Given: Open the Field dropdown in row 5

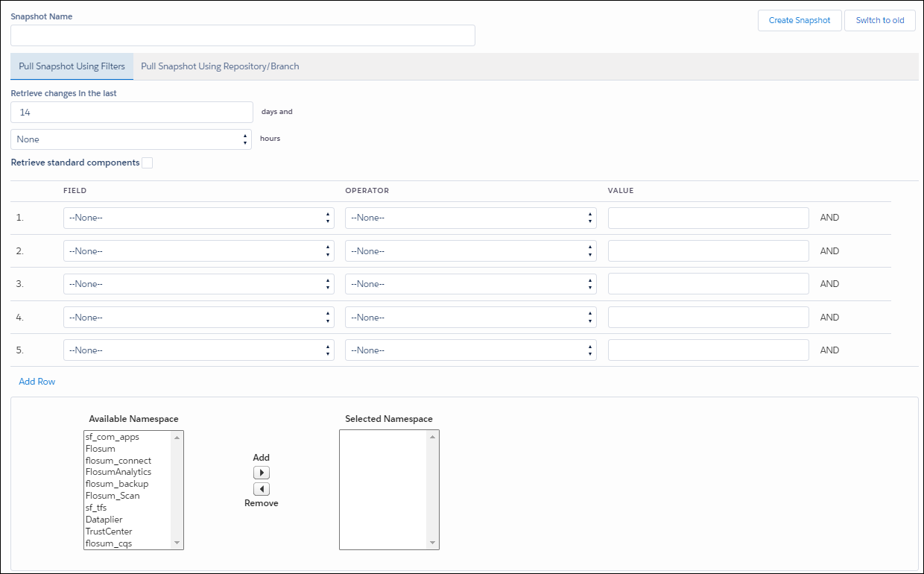Looking at the screenshot, I should coord(199,350).
